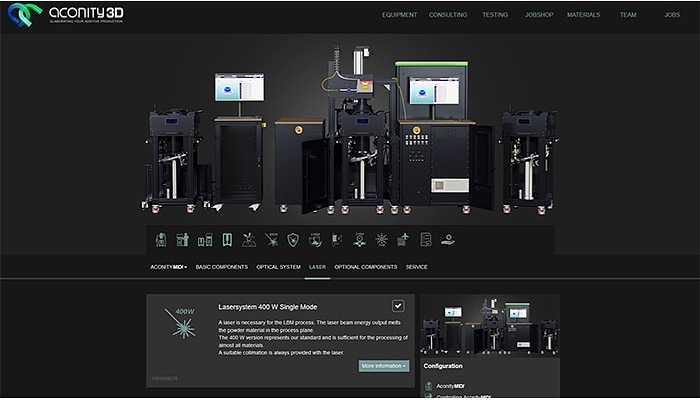Select the optical scanner platform icon
Viewport: 700px width, 400px height.
[x=249, y=240]
